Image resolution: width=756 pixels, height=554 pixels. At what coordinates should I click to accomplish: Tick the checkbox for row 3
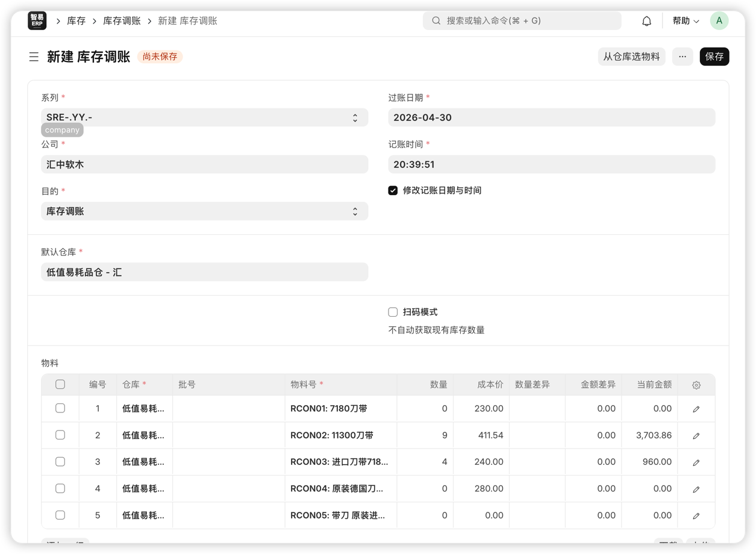60,462
